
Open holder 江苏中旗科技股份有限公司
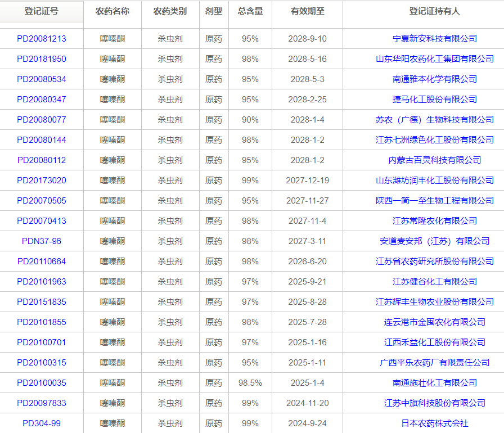point(435,403)
